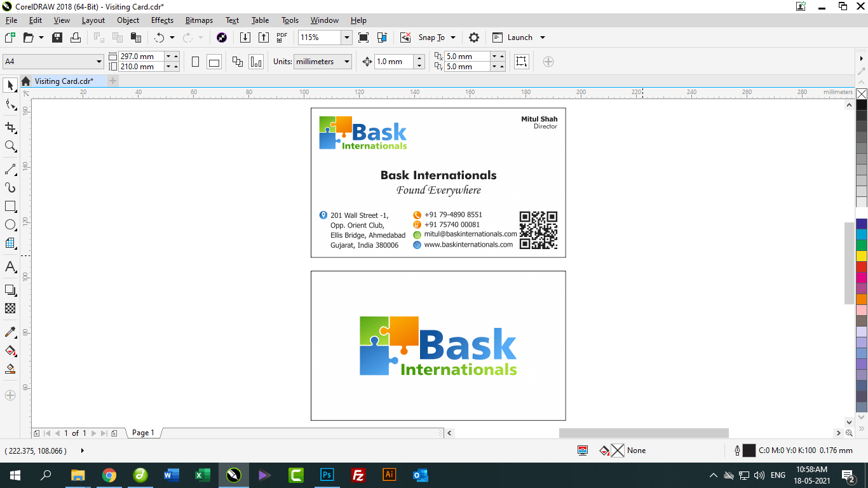Select the Pick tool in toolbox

pyautogui.click(x=10, y=85)
